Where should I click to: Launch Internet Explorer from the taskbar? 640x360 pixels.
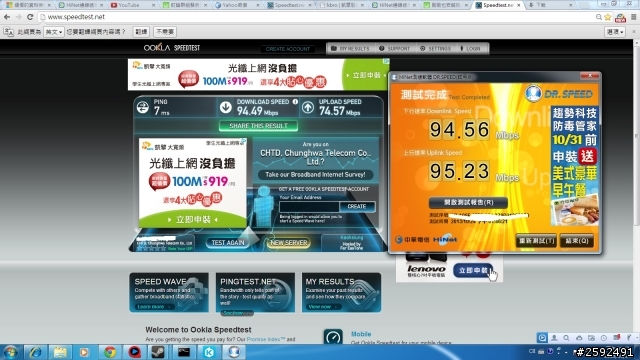point(35,352)
